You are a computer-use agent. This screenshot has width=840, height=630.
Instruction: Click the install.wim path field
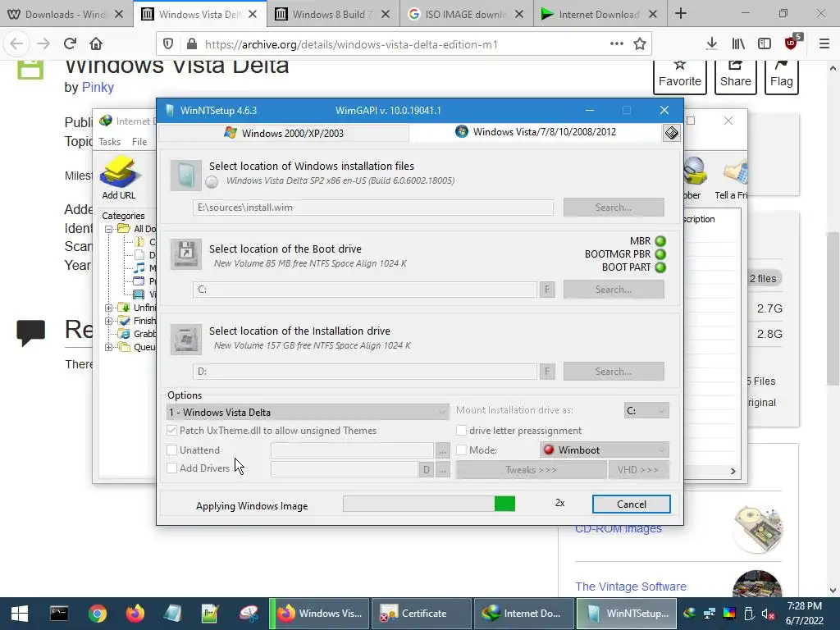[373, 208]
